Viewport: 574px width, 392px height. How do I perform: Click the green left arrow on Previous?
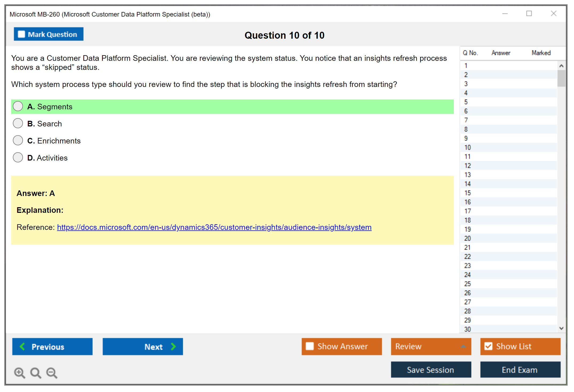pyautogui.click(x=22, y=346)
